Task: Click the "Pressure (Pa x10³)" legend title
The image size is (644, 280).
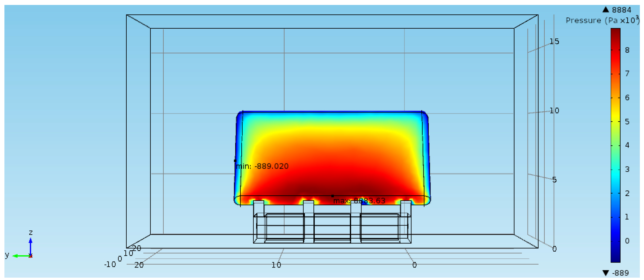Action: point(602,20)
